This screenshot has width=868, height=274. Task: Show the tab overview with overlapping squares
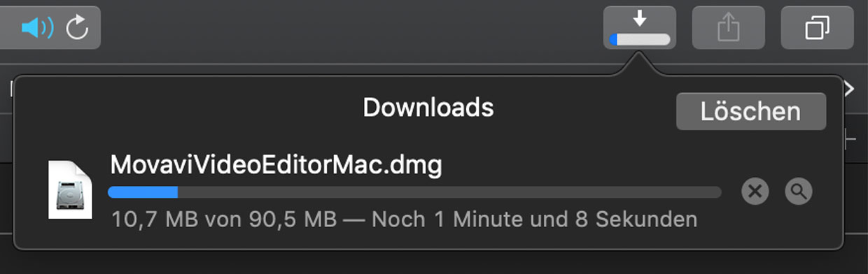tap(817, 28)
